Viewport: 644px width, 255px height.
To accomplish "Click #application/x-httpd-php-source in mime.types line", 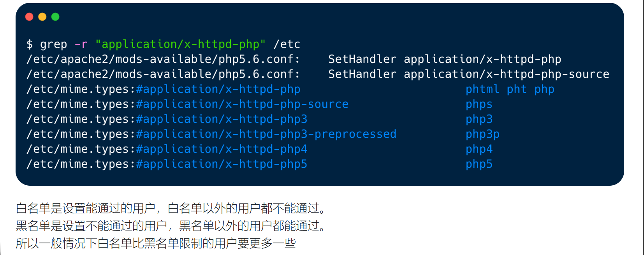I will tap(242, 104).
